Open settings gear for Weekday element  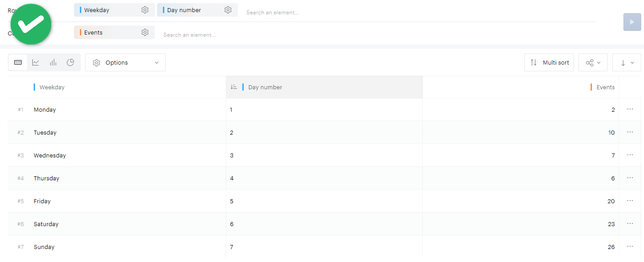[145, 10]
